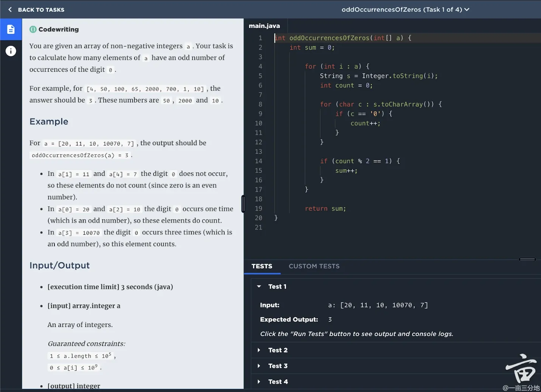Click the 'sum++;' statement
Screen dimensions: 541x392
coord(346,170)
